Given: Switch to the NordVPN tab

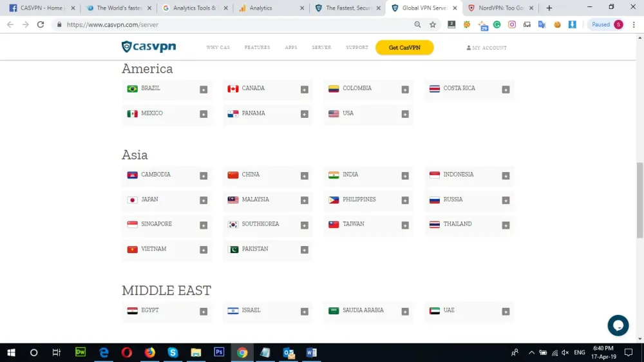Looking at the screenshot, I should tap(500, 8).
